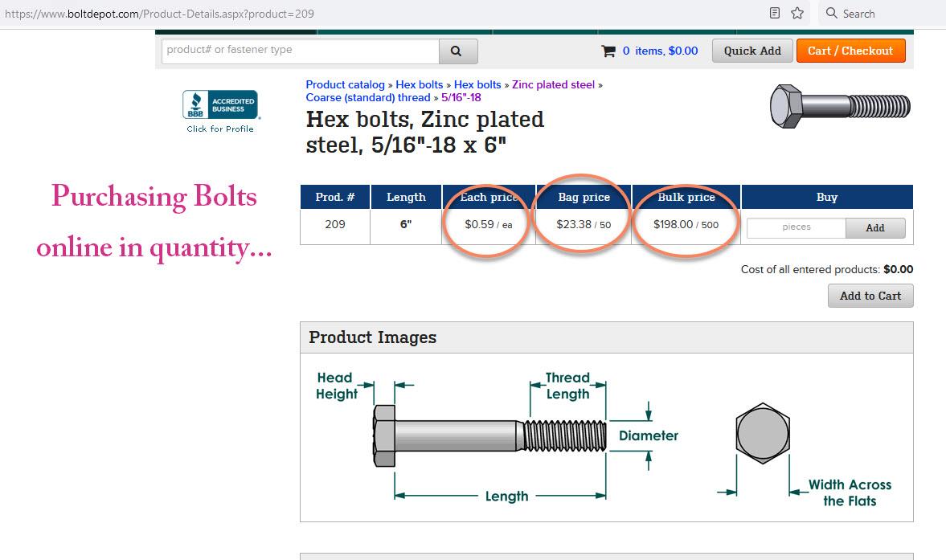
Task: Open Quick Add
Action: click(x=752, y=51)
